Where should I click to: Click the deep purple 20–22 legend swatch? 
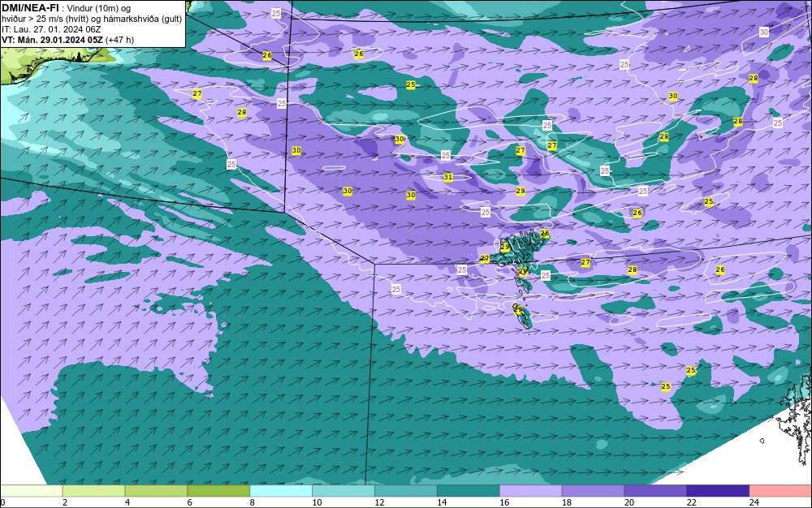655,491
